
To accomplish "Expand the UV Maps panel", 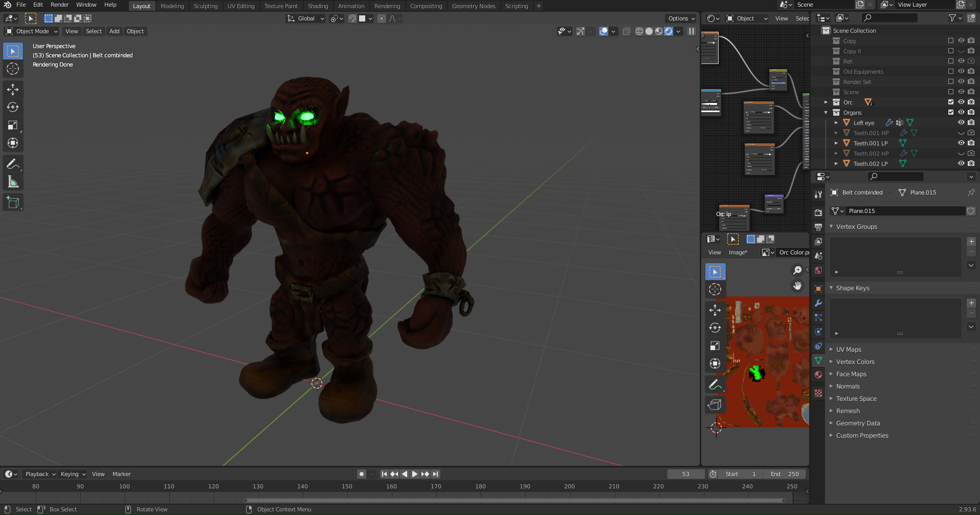I will pos(849,350).
